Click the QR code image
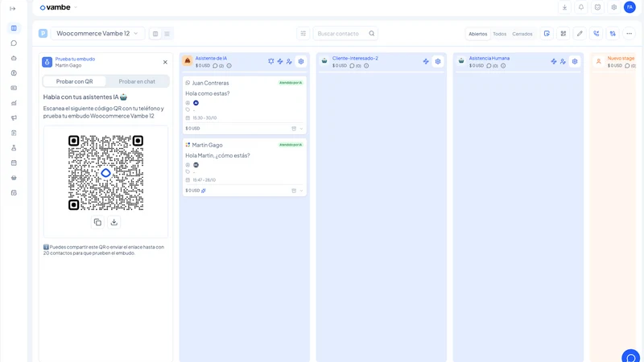 coord(105,173)
